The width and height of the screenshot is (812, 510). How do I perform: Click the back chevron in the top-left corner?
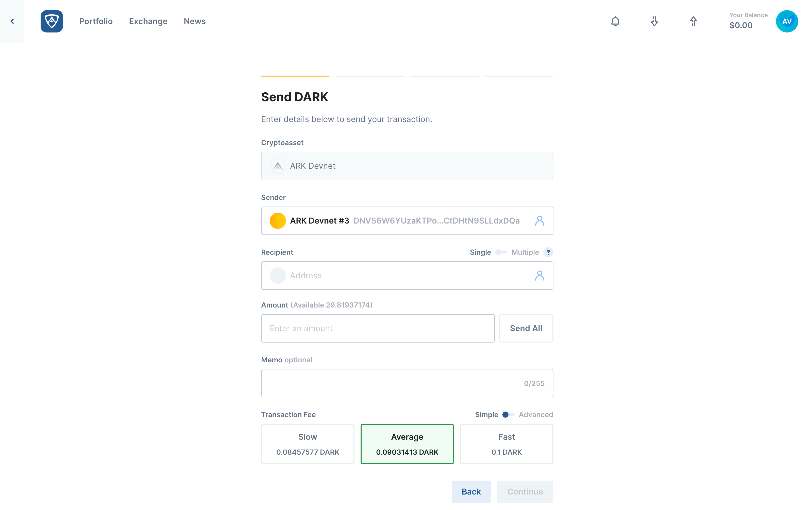click(x=12, y=21)
